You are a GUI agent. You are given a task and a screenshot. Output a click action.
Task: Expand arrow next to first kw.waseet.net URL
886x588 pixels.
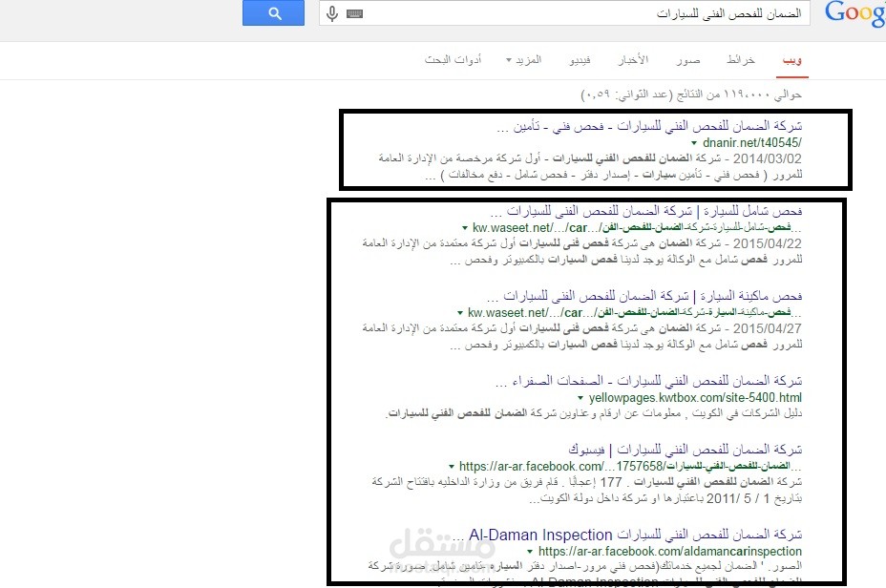click(x=464, y=228)
